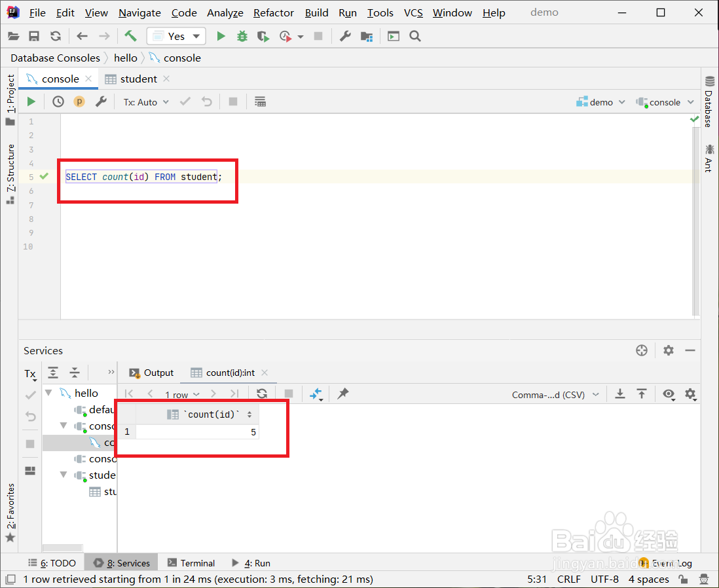Image resolution: width=719 pixels, height=588 pixels.
Task: Refresh the query result set
Action: pos(262,394)
